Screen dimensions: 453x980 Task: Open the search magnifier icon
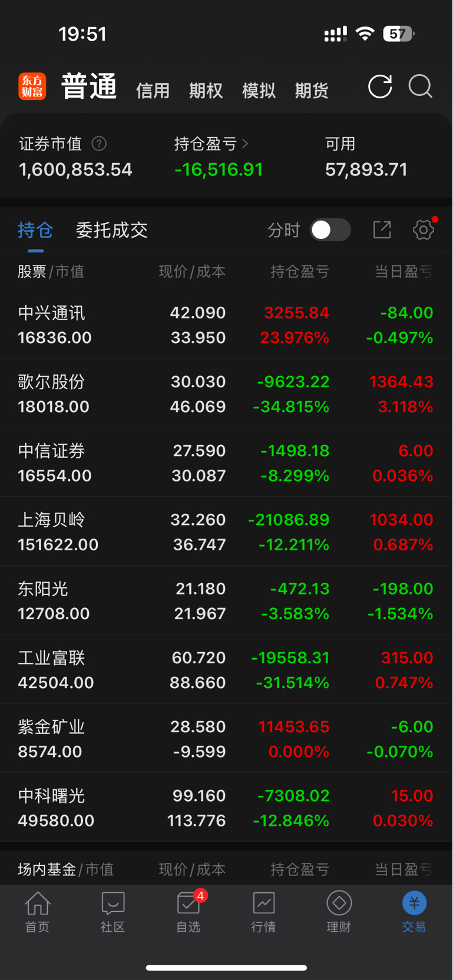pyautogui.click(x=421, y=87)
